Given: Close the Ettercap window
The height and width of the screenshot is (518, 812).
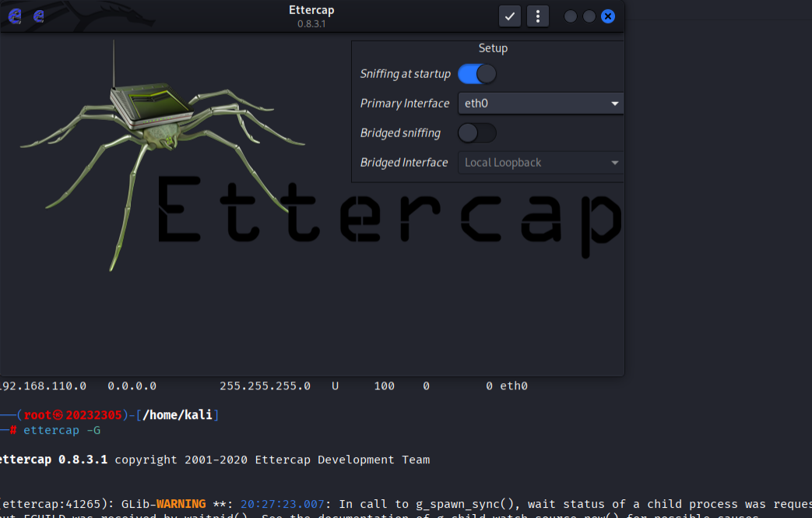Looking at the screenshot, I should point(608,16).
